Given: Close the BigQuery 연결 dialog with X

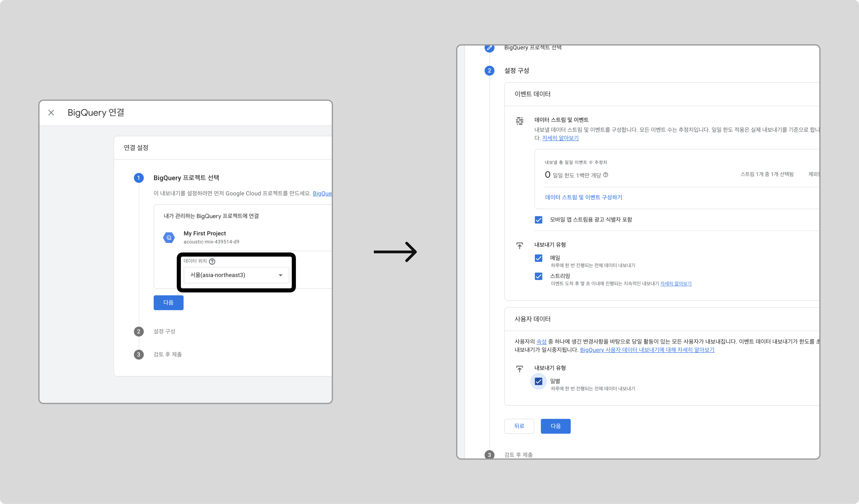Looking at the screenshot, I should pyautogui.click(x=51, y=112).
